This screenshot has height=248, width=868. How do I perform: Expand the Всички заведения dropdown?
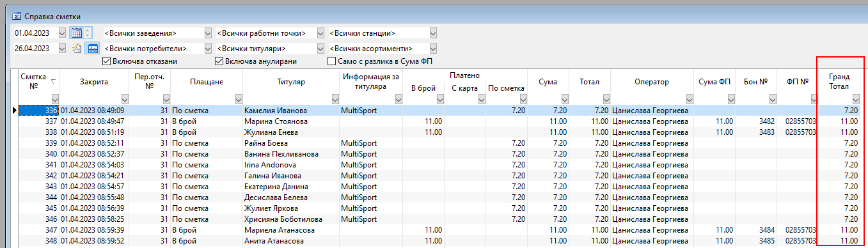[x=208, y=33]
